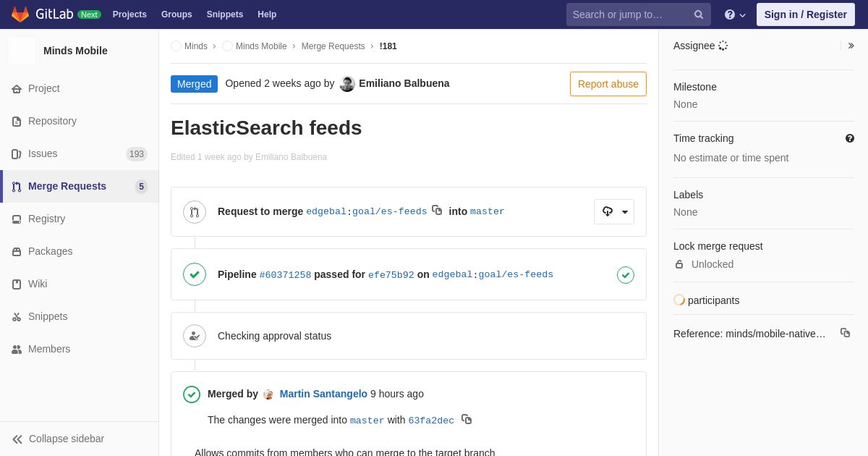Click the pipeline passed status icon on right
868x456 pixels.
pyautogui.click(x=626, y=275)
